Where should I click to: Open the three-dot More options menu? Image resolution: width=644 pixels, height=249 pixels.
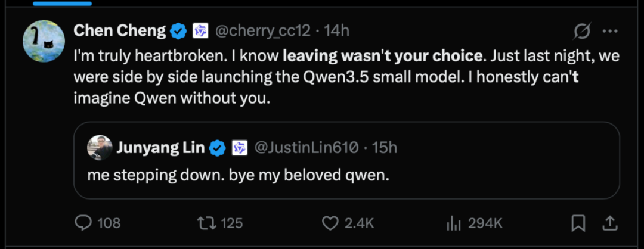(x=610, y=31)
